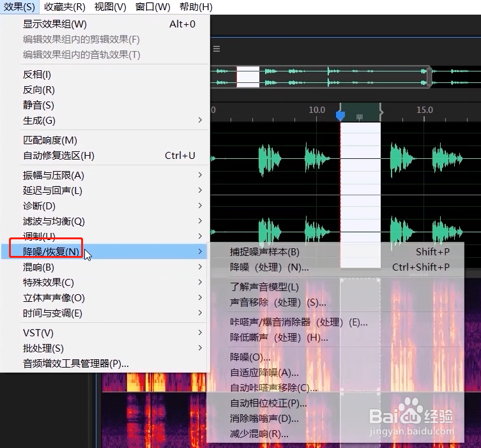Viewport: 481px width, 448px height.
Task: Open the 视图(V) menu
Action: 110,7
